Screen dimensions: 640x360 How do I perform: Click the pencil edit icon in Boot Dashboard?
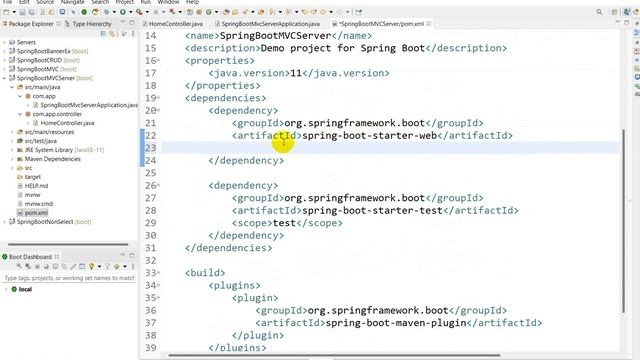click(x=73, y=267)
